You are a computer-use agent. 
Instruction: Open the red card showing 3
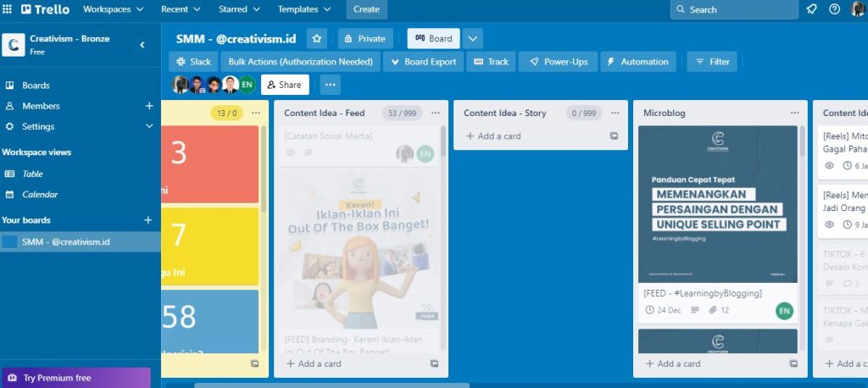[210, 164]
